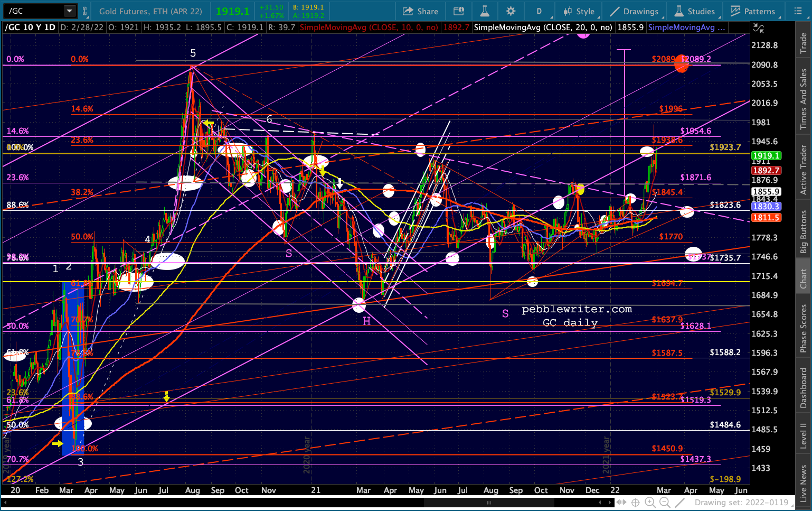Click the zoom out magnifier icon
This screenshot has width=812, height=511.
(x=665, y=503)
